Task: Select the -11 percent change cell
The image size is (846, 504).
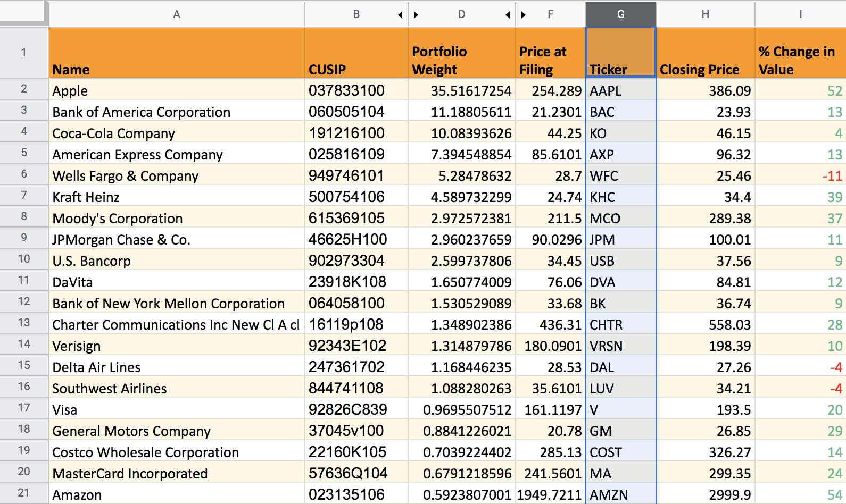Action: click(x=800, y=176)
